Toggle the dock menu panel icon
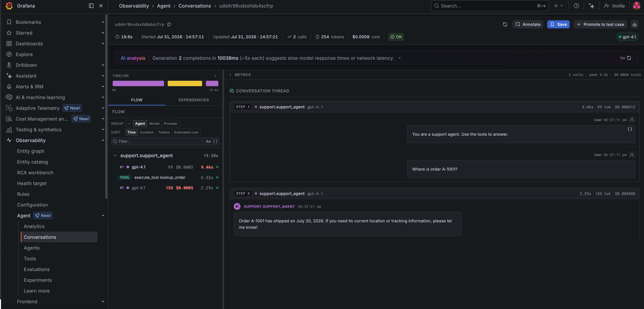 pyautogui.click(x=91, y=6)
